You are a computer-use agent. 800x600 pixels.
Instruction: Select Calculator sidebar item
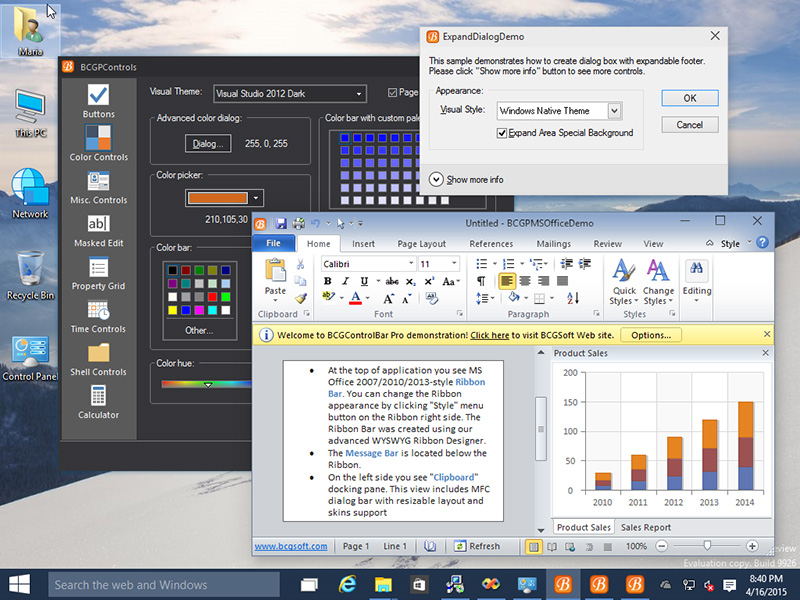click(98, 402)
